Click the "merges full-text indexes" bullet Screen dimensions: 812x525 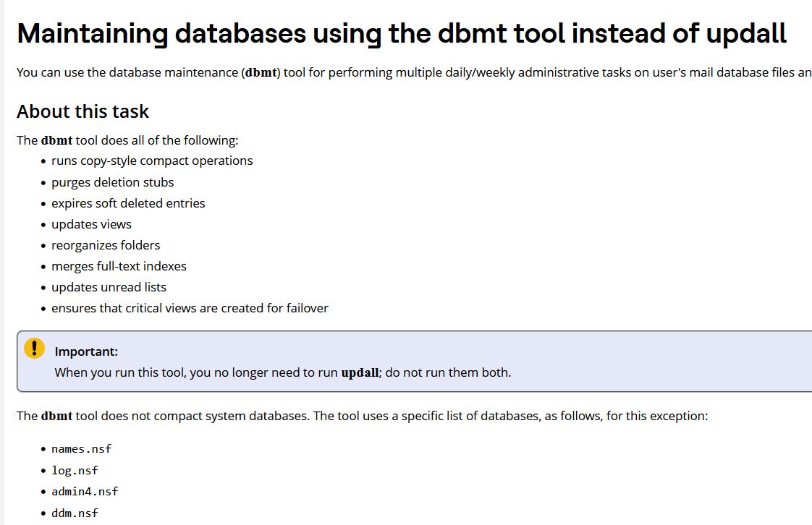pos(119,266)
